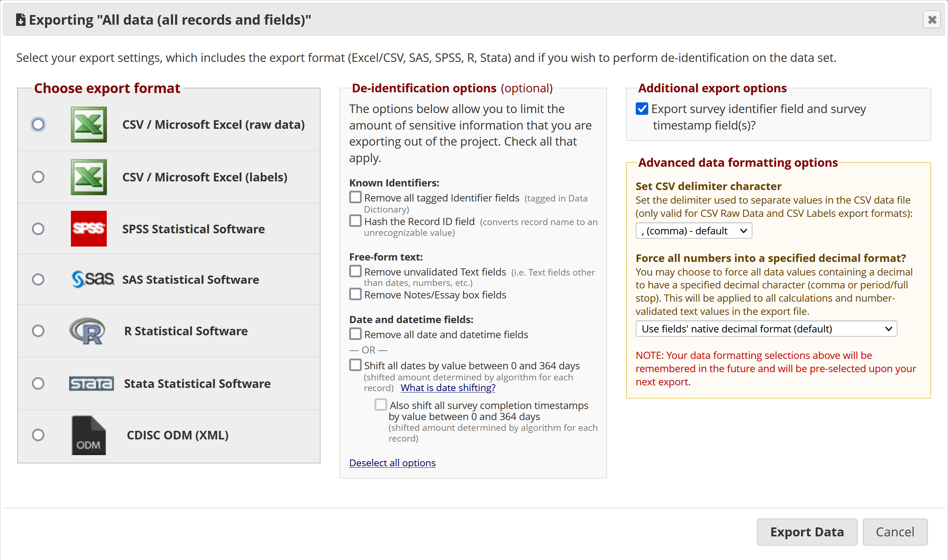Click the 'Stata Statistical Software' label
This screenshot has height=560, width=948.
click(x=198, y=384)
